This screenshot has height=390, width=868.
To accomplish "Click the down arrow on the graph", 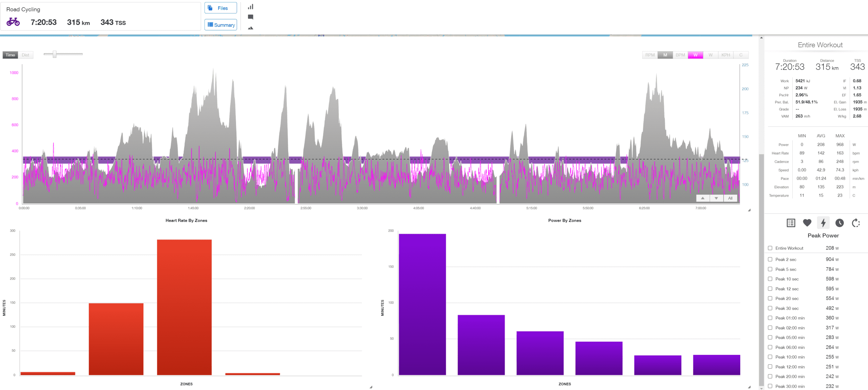I will [x=716, y=198].
